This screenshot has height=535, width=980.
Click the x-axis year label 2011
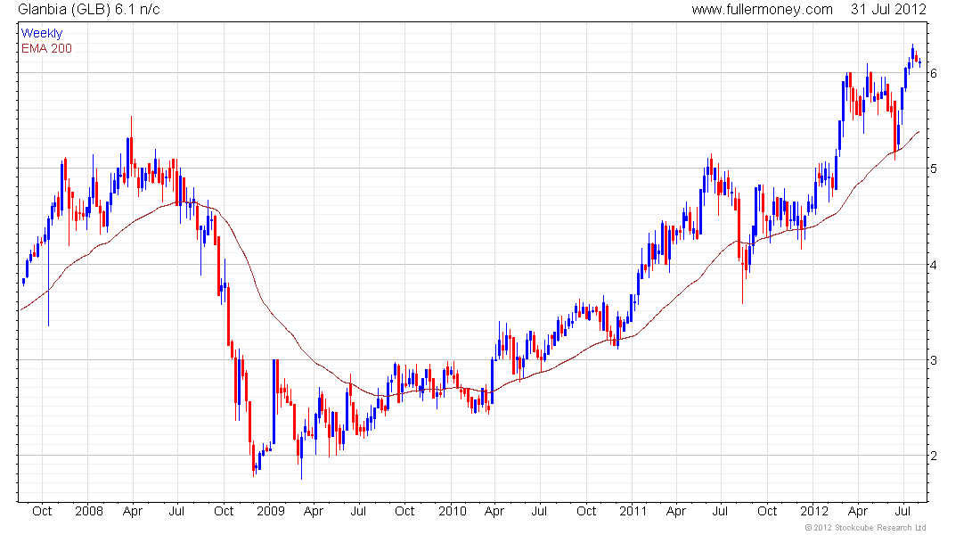click(633, 511)
